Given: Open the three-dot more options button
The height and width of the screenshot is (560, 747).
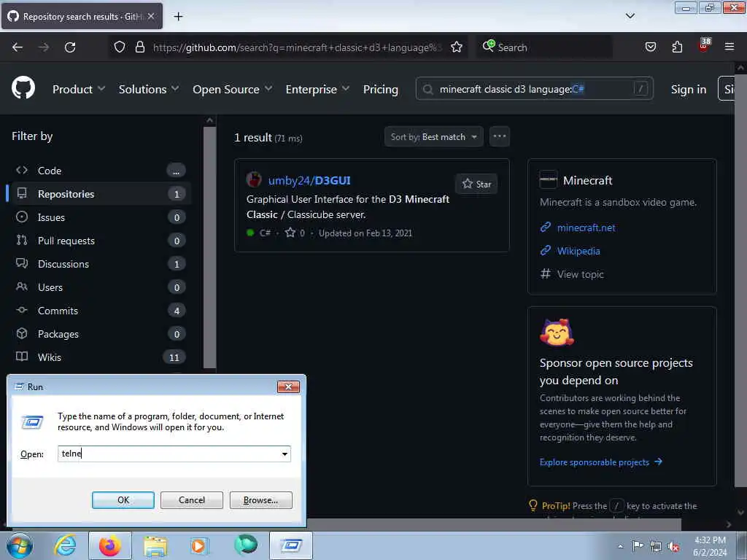Looking at the screenshot, I should tap(499, 136).
